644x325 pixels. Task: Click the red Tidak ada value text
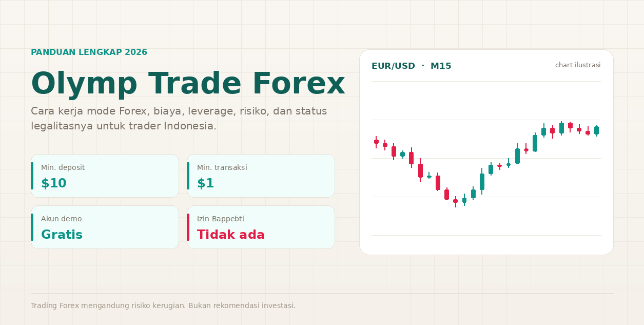[x=231, y=235]
